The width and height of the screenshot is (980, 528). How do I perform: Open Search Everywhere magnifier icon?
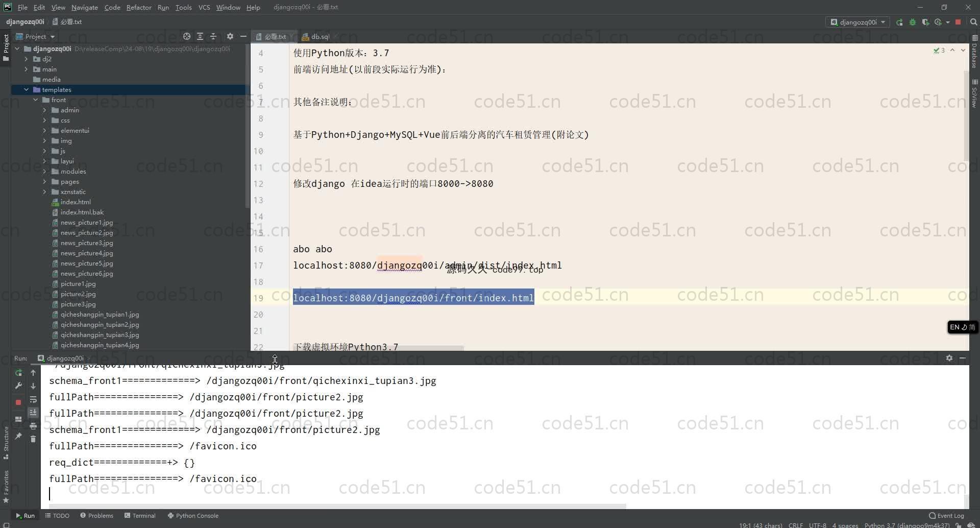[973, 22]
